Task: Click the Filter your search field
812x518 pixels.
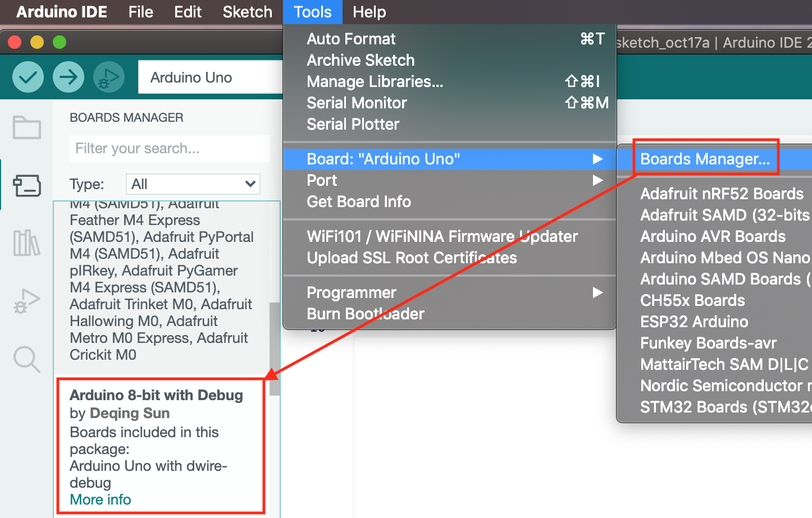Action: pyautogui.click(x=169, y=149)
